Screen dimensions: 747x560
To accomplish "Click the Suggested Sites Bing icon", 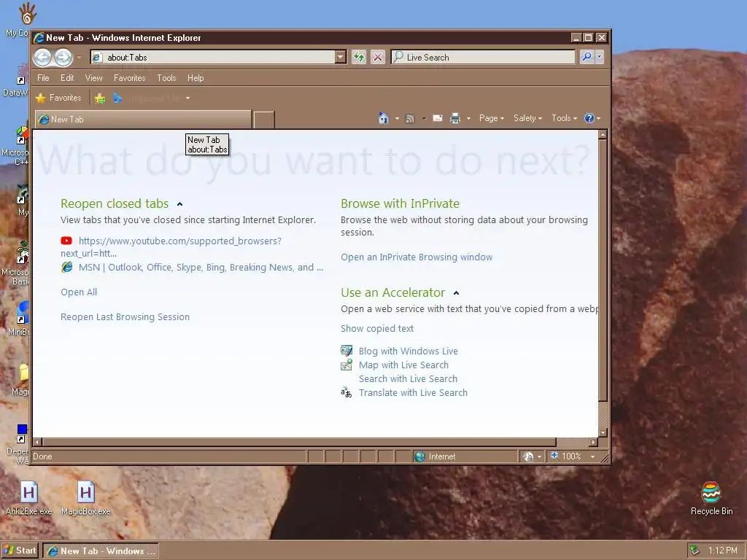I will coord(117,98).
